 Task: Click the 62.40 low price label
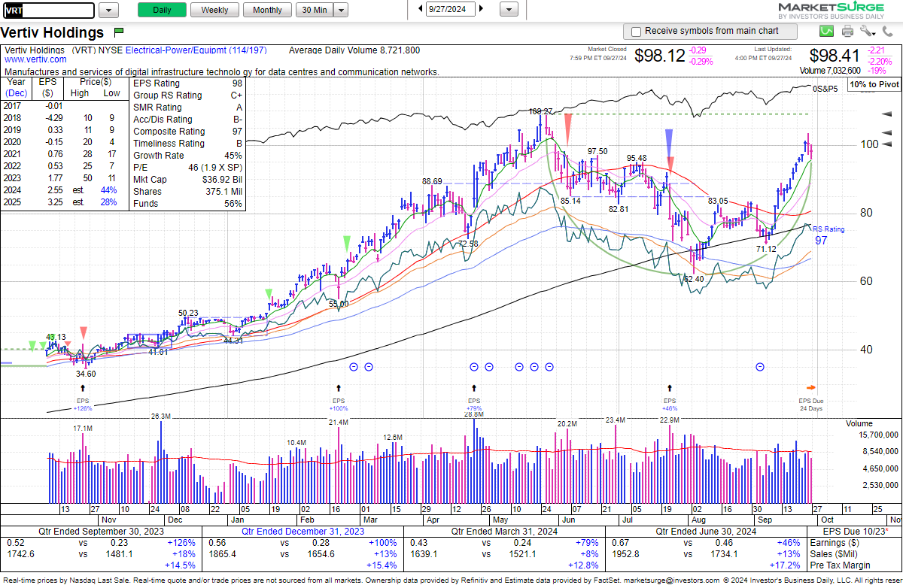point(692,279)
